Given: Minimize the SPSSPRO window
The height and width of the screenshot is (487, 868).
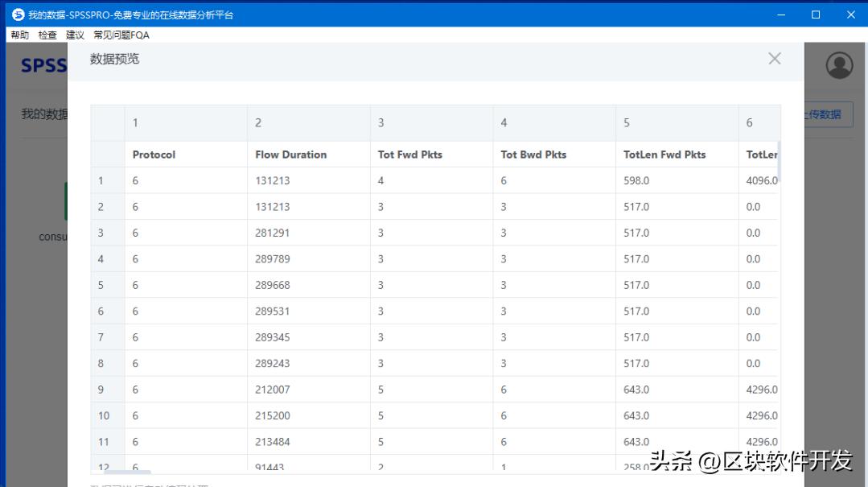Looking at the screenshot, I should click(x=780, y=14).
